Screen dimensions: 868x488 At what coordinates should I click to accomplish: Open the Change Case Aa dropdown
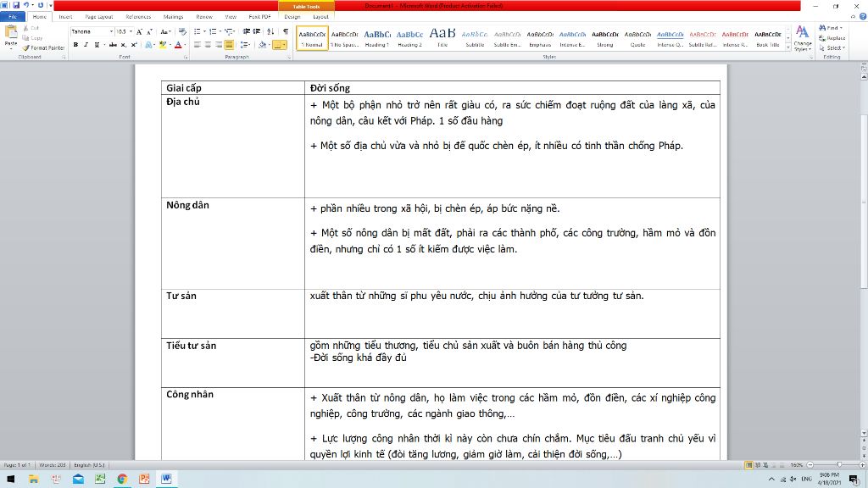pyautogui.click(x=165, y=31)
